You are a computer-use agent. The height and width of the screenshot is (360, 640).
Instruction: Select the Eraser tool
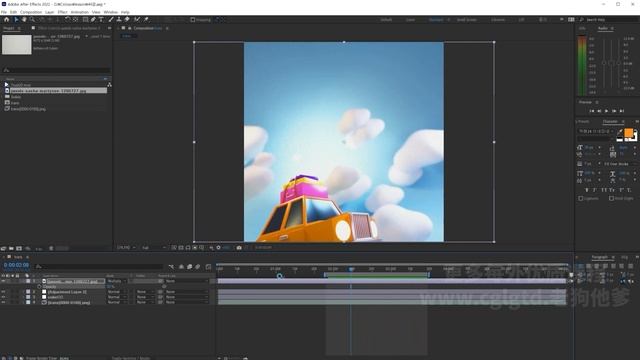tap(127, 19)
